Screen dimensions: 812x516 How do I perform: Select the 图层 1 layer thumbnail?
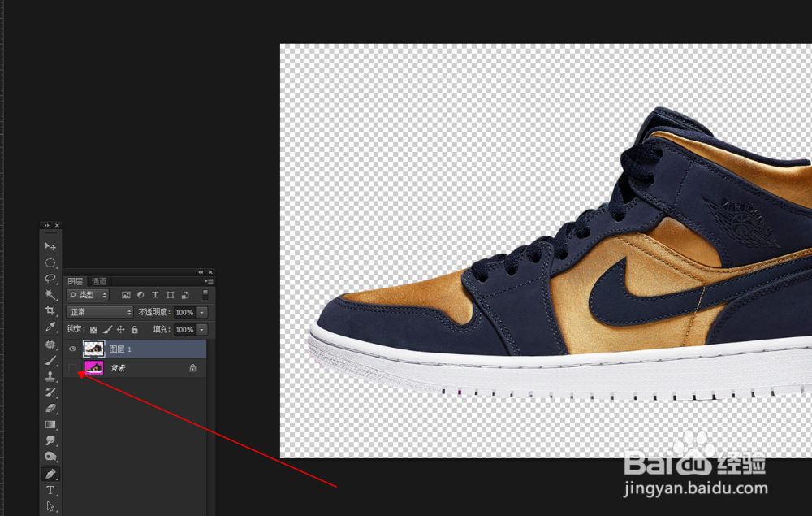coord(93,349)
